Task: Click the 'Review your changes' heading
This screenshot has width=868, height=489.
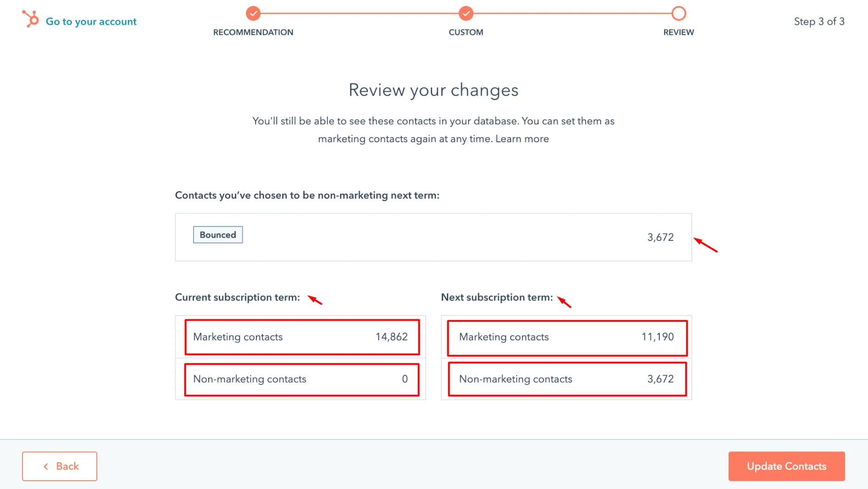Action: tap(434, 90)
